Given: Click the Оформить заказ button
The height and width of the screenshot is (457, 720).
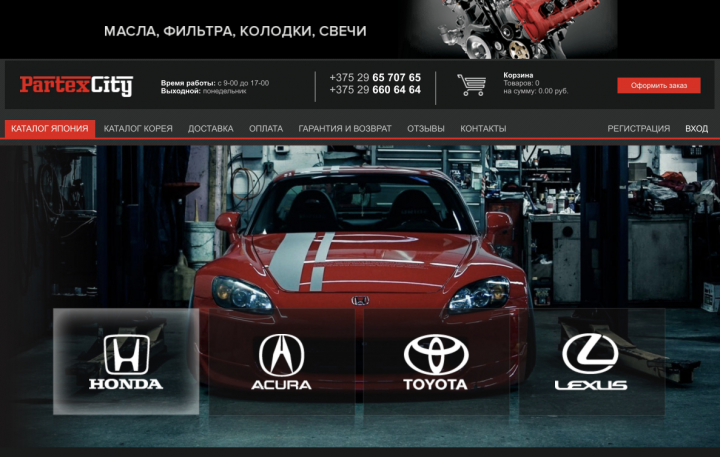Looking at the screenshot, I should click(x=659, y=85).
